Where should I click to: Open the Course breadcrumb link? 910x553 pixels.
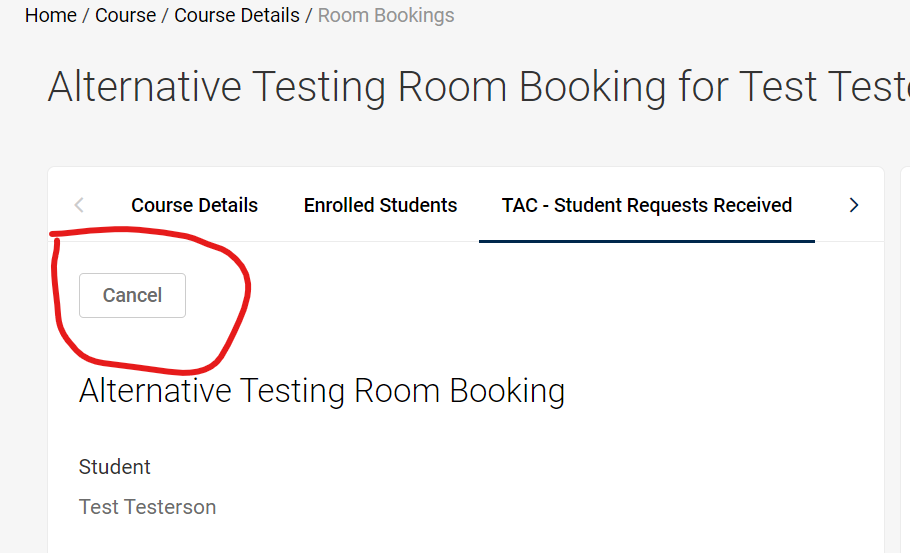(125, 15)
